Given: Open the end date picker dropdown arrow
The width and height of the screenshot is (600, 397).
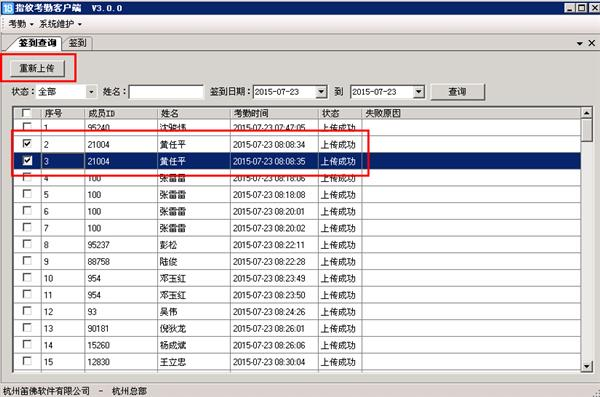Looking at the screenshot, I should point(419,92).
